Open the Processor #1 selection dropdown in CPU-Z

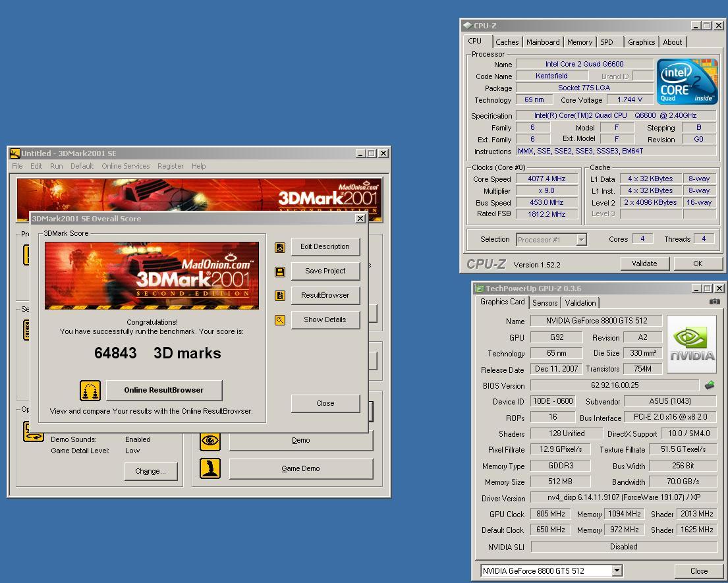[x=581, y=240]
